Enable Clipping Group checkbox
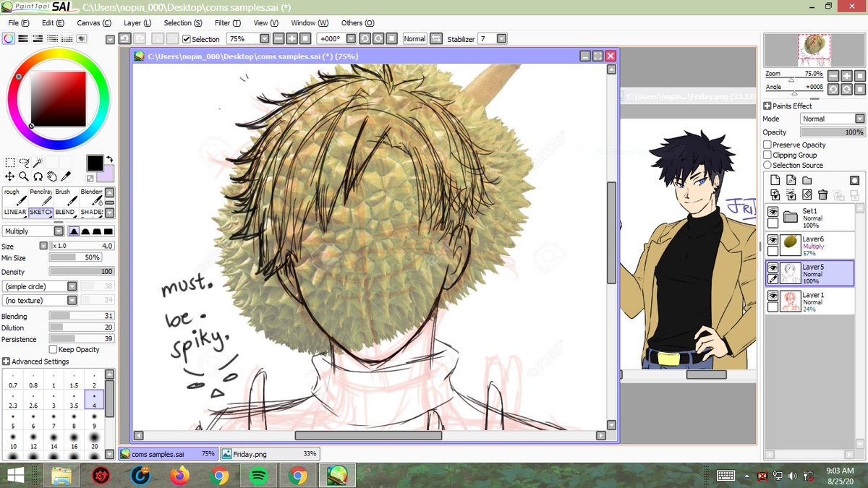868x488 pixels. (767, 155)
